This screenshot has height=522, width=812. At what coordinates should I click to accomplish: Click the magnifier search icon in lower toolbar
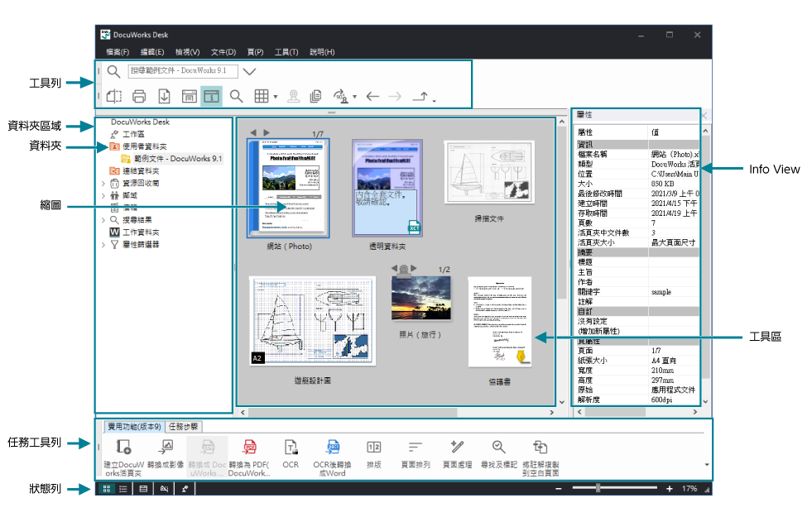236,96
